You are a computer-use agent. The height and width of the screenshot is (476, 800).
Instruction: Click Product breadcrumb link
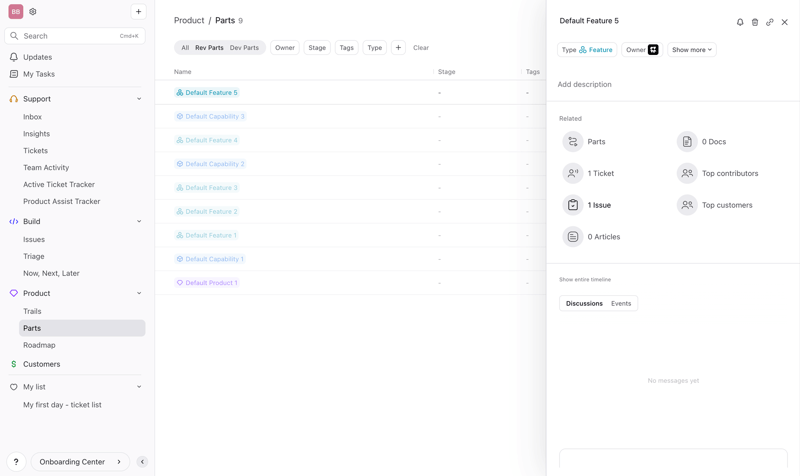tap(189, 20)
